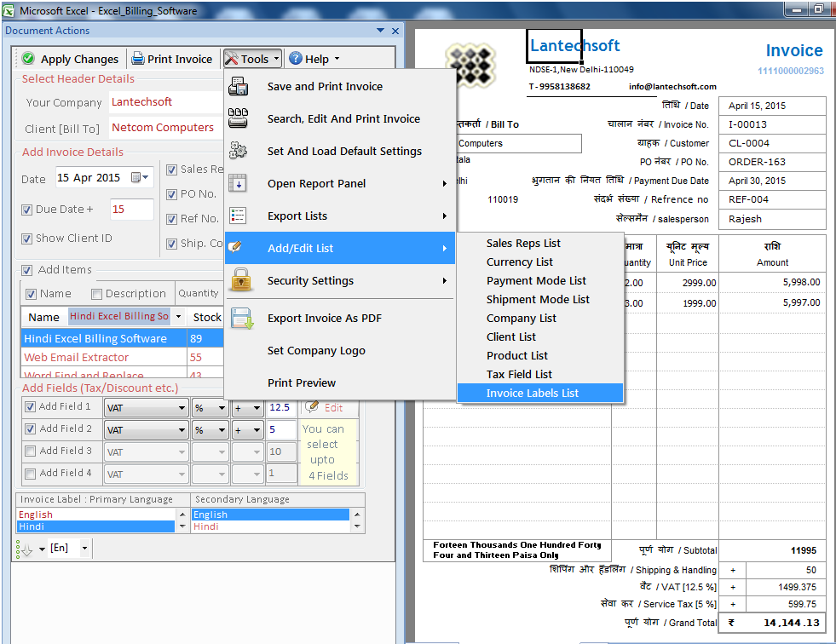Select English in Primary Language list
836x644 pixels.
tap(96, 515)
